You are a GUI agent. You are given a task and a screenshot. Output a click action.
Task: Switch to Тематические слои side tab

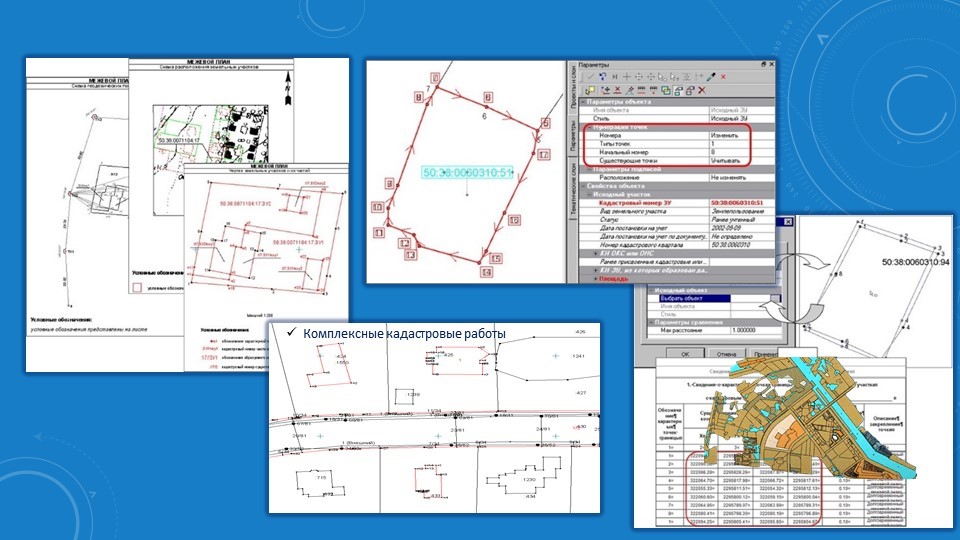coord(574,189)
